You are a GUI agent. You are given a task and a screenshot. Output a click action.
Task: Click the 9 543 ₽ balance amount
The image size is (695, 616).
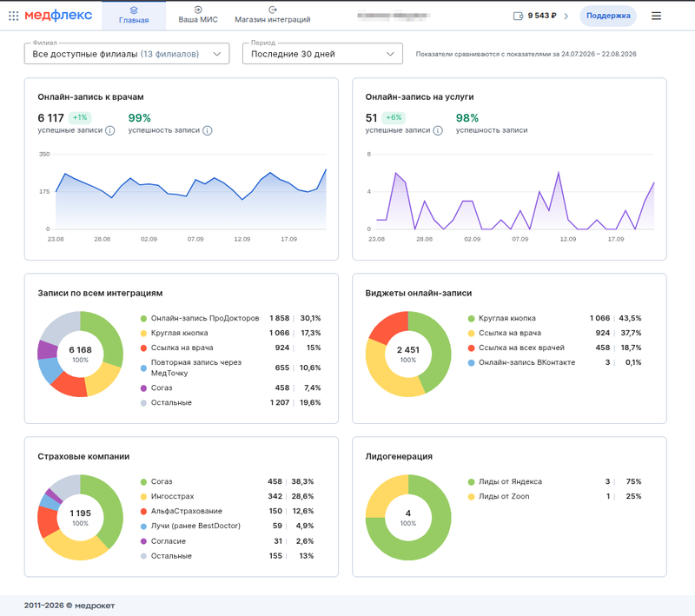[x=541, y=16]
